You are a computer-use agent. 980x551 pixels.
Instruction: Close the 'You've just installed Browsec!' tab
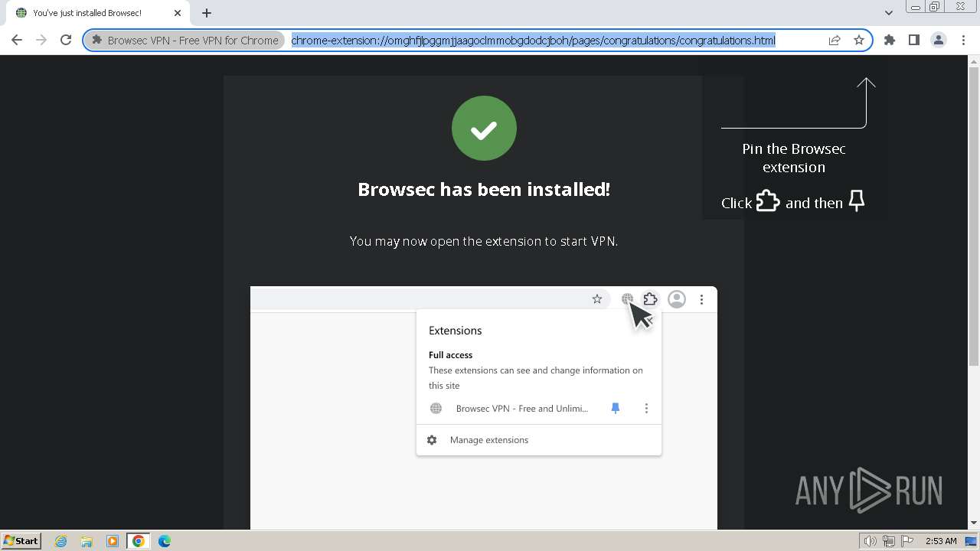pyautogui.click(x=178, y=13)
